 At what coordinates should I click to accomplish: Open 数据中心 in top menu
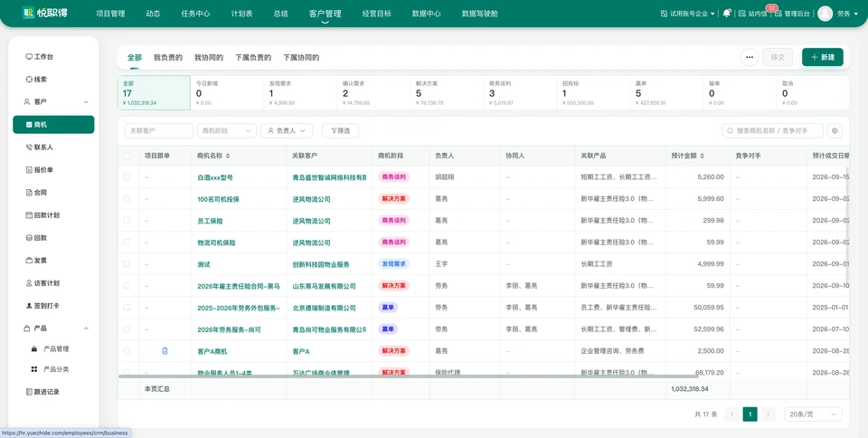(426, 14)
